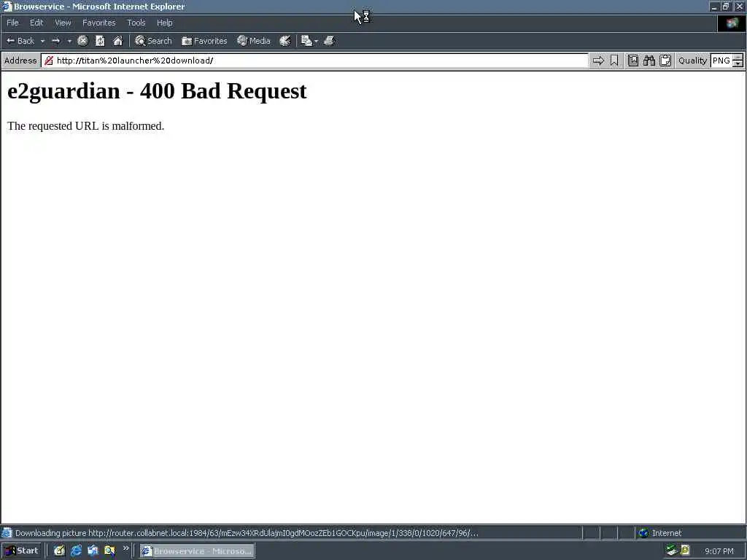Decrease Quality with the down spinner arrow

(x=738, y=64)
